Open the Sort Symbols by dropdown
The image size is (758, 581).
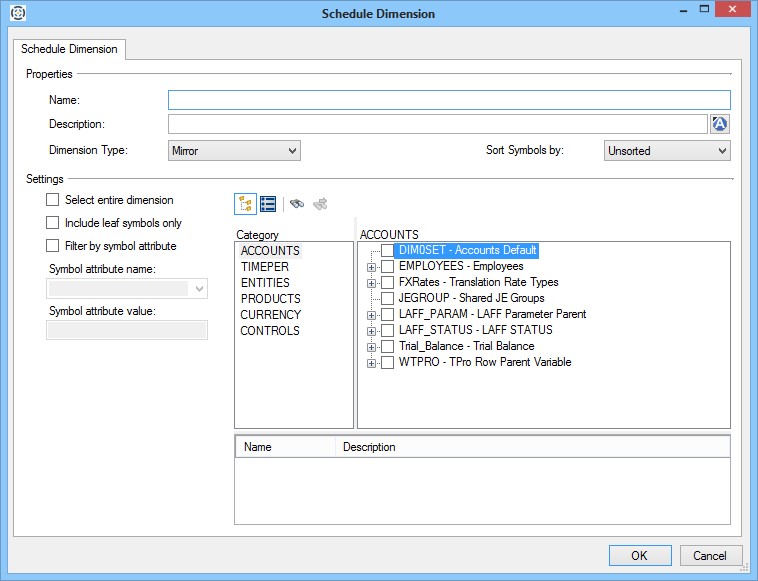point(667,151)
